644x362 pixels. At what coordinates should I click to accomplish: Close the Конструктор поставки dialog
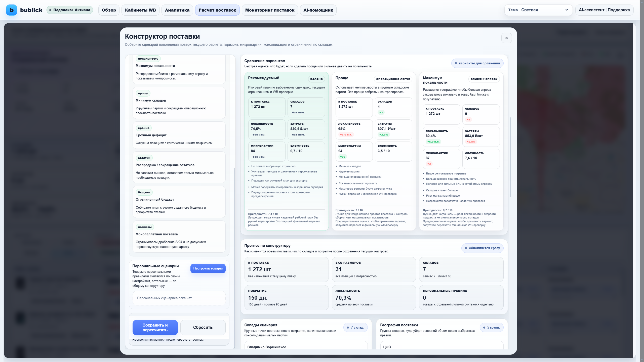pos(506,38)
